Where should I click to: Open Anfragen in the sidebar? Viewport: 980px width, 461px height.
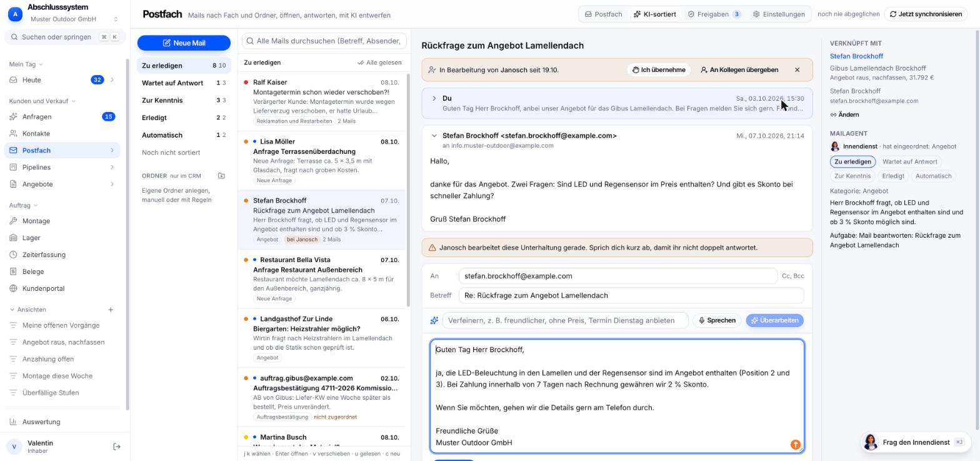(62, 116)
